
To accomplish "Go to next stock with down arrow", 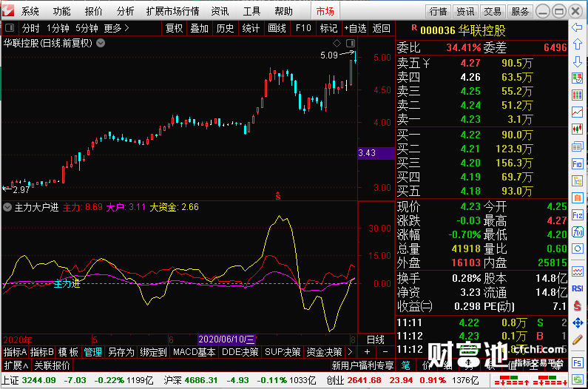I will point(577,61).
